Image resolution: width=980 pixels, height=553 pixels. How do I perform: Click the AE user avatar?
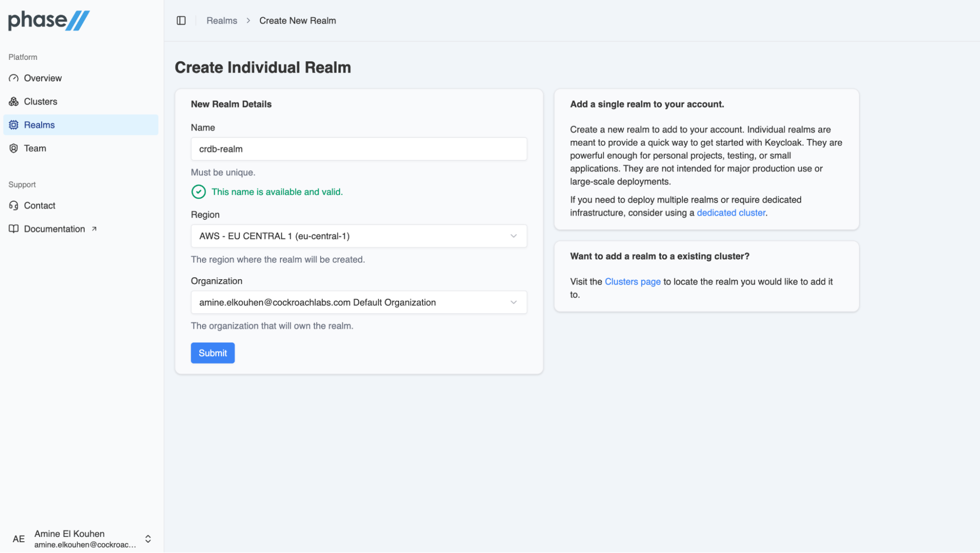[19, 539]
